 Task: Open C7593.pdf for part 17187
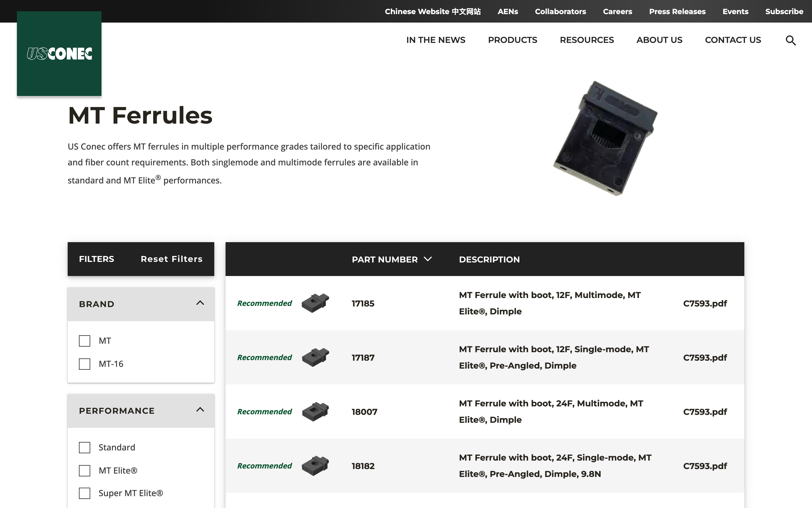coord(705,358)
